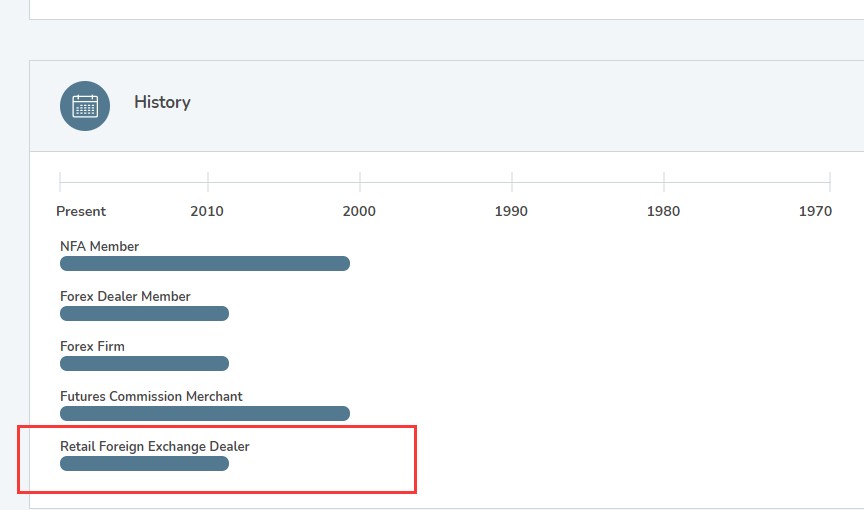Click the axis tick mark above 1990
The image size is (864, 510).
coord(512,182)
